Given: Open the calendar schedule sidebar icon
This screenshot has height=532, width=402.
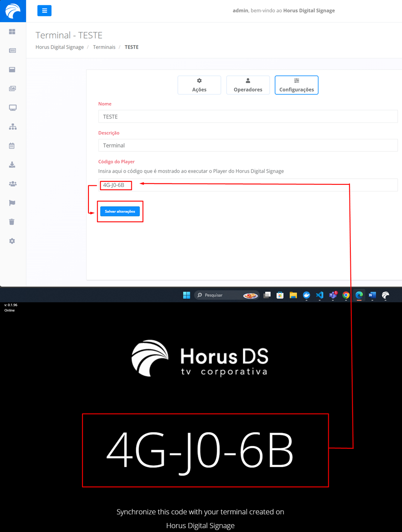Looking at the screenshot, I should tap(12, 146).
